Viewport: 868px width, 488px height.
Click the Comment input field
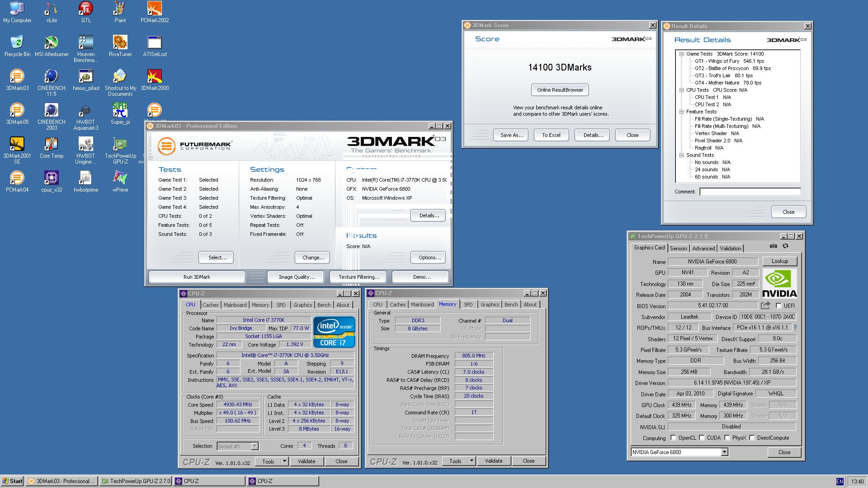coord(750,192)
